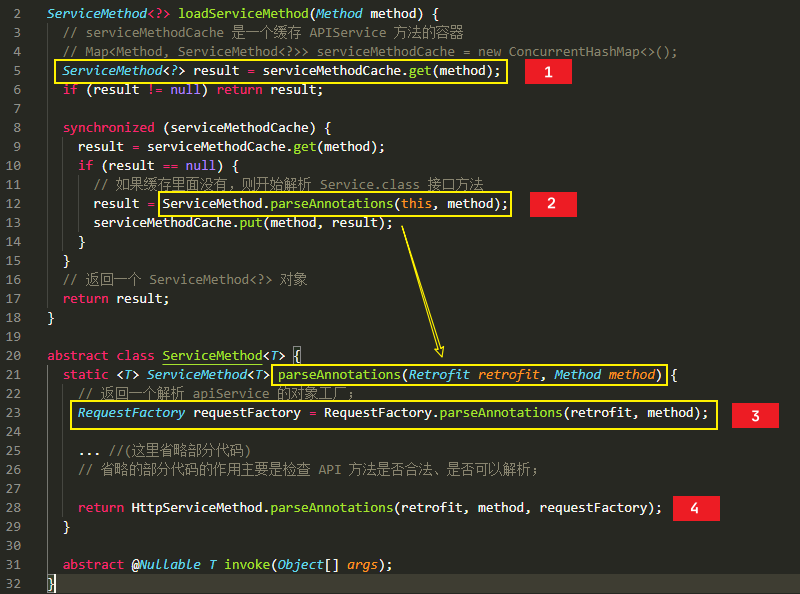Click the 'static' keyword on line 21

coord(86,375)
